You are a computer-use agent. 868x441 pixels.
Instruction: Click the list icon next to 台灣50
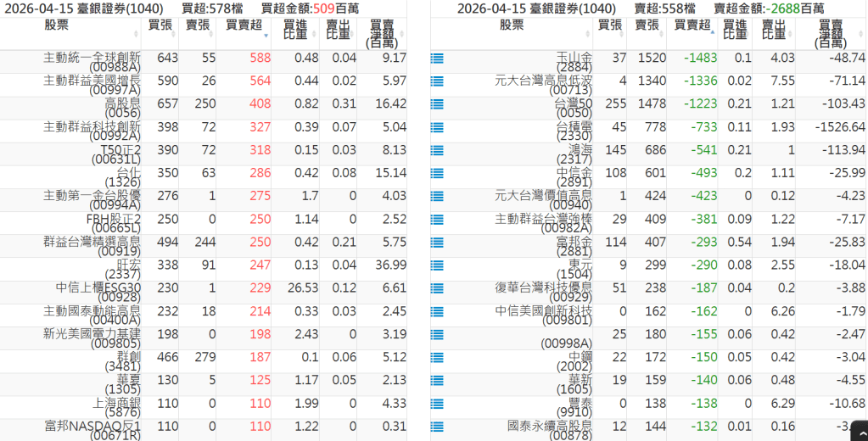click(x=437, y=104)
